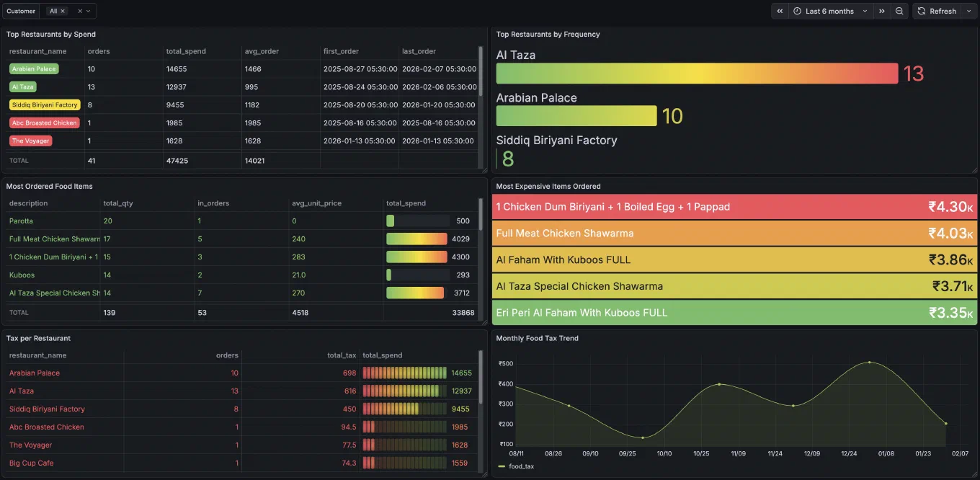This screenshot has width=980, height=480.
Task: Zoom out the time range
Action: pos(899,11)
